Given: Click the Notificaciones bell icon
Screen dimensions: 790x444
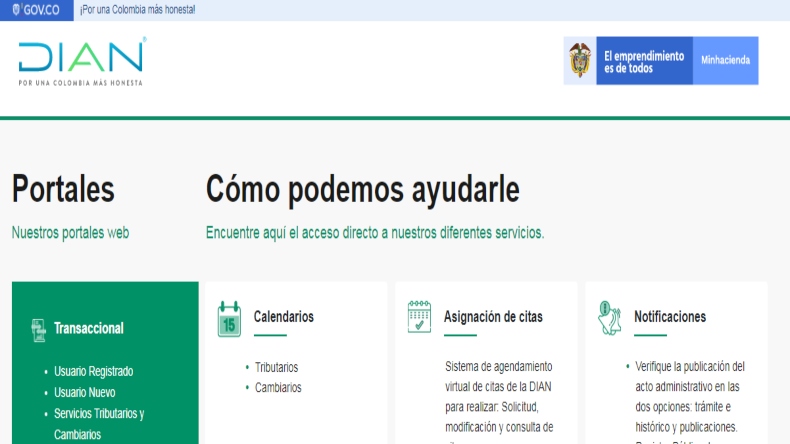Looking at the screenshot, I should pyautogui.click(x=610, y=317).
